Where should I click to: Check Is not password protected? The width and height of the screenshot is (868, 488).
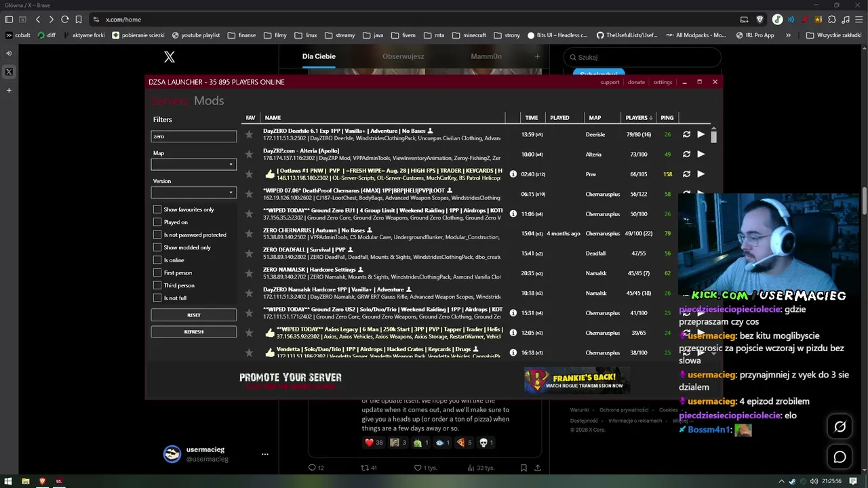157,235
